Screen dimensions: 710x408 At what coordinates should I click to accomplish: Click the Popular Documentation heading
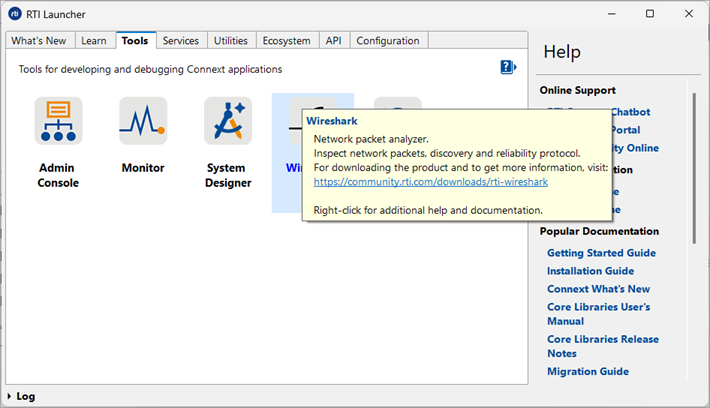click(599, 231)
